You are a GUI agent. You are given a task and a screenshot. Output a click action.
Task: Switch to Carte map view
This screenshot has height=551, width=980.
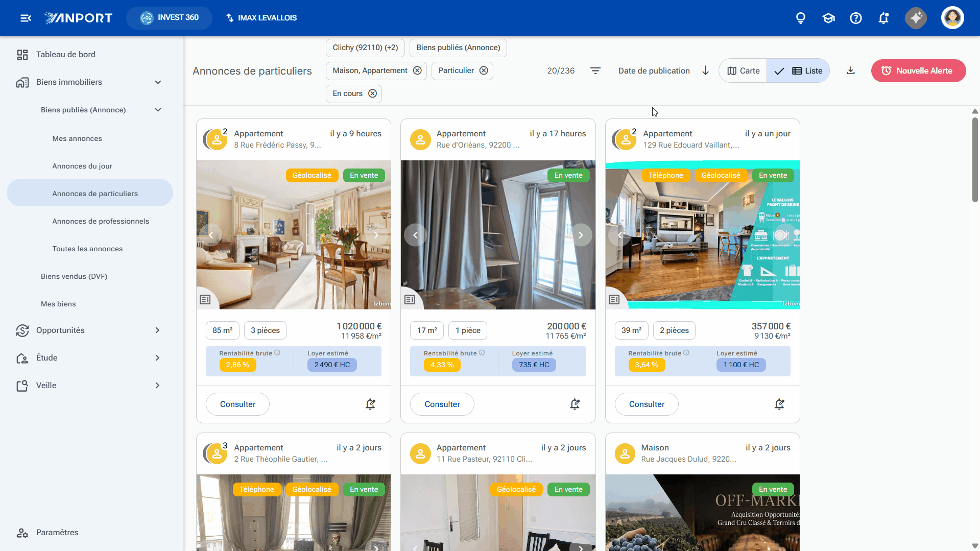point(743,71)
